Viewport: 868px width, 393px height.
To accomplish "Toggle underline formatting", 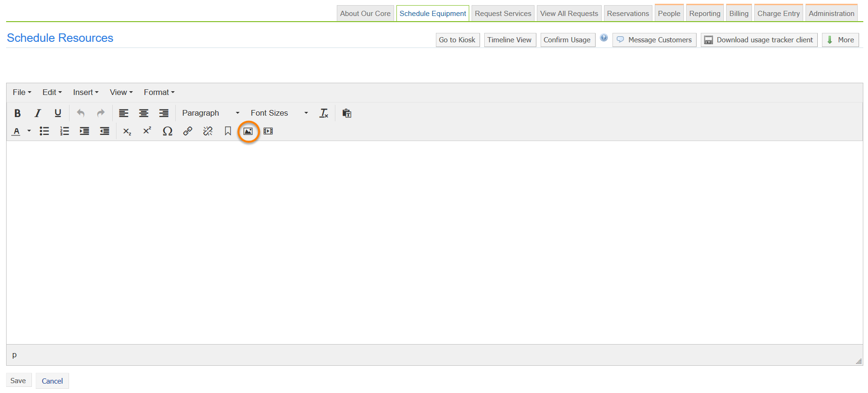I will [x=58, y=113].
